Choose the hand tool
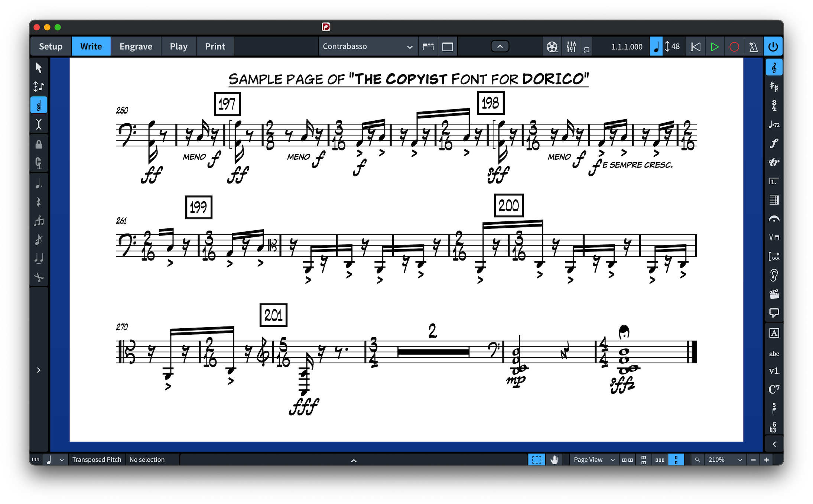813x504 pixels. coord(554,459)
